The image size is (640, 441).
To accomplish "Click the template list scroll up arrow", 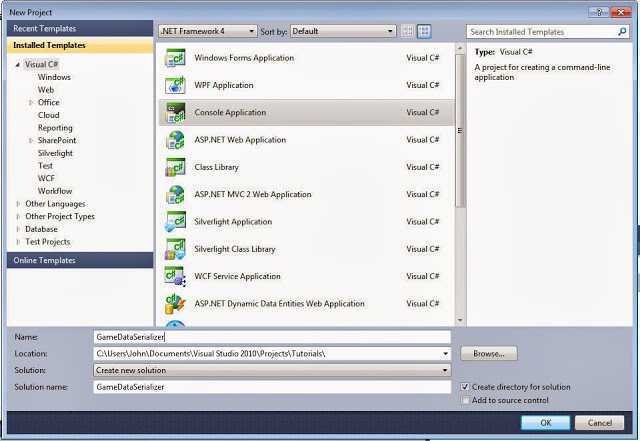I will (460, 49).
